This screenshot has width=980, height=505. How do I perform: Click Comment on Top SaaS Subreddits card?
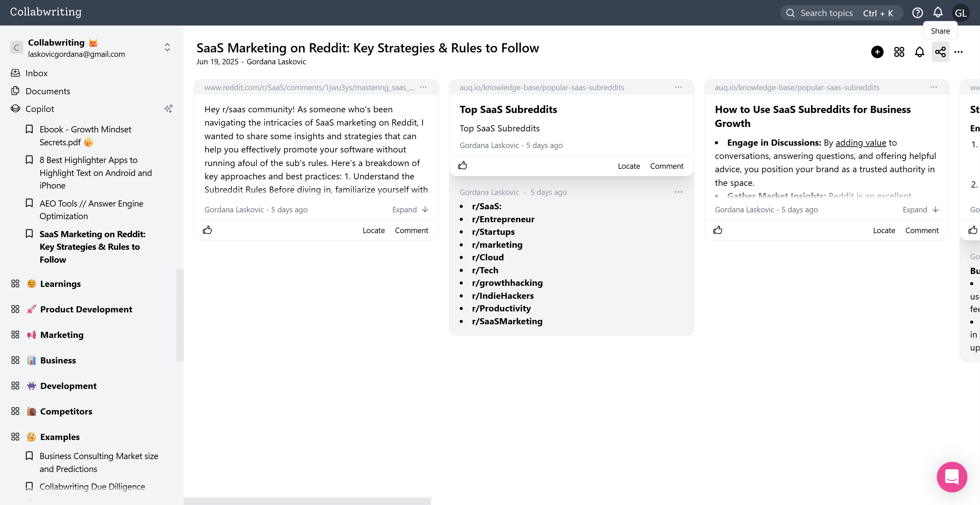click(667, 166)
